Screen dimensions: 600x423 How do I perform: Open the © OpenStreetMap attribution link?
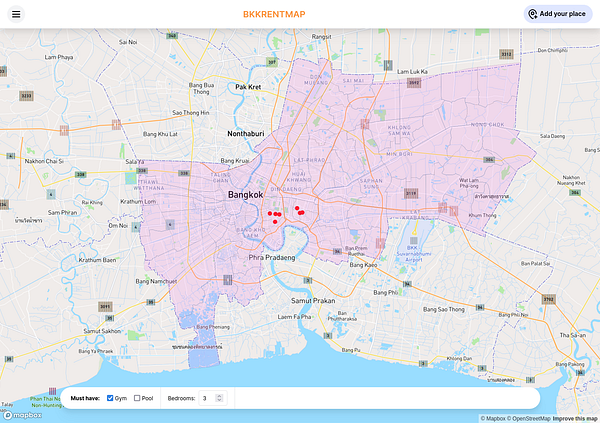coord(528,418)
